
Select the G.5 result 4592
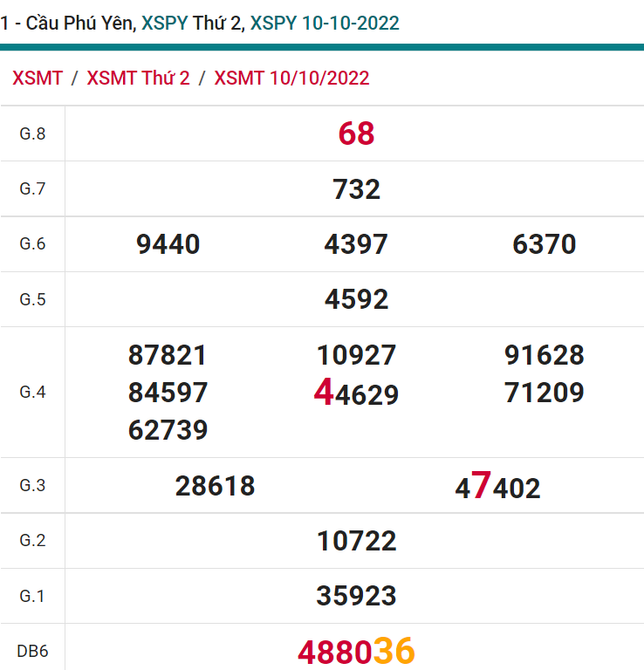tap(356, 299)
